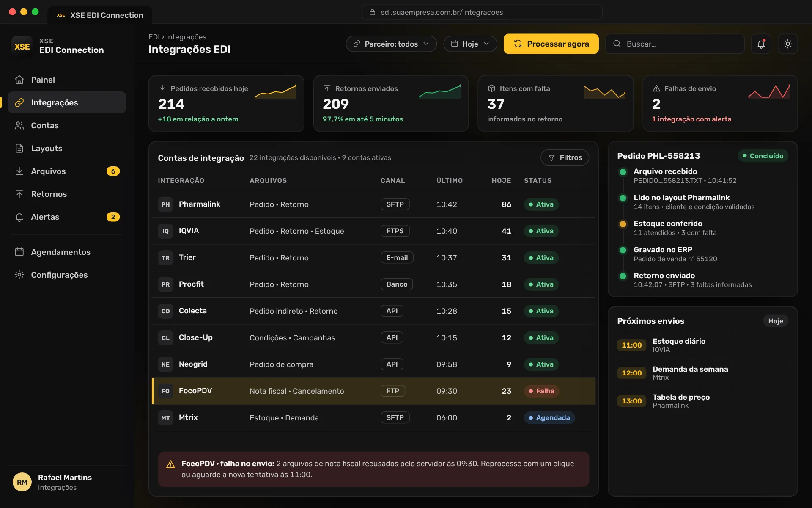Click the Painel home icon
The image size is (812, 508).
pyautogui.click(x=19, y=80)
